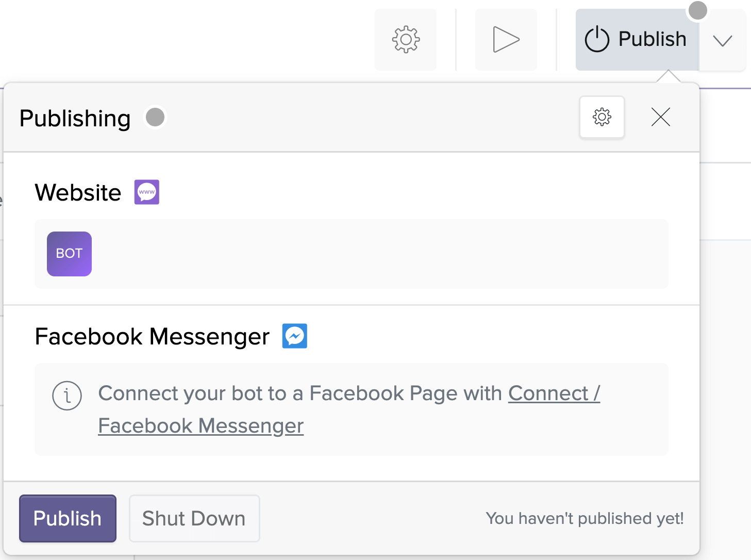This screenshot has width=751, height=560.
Task: Click the Facebook Messenger icon
Action: (x=295, y=336)
